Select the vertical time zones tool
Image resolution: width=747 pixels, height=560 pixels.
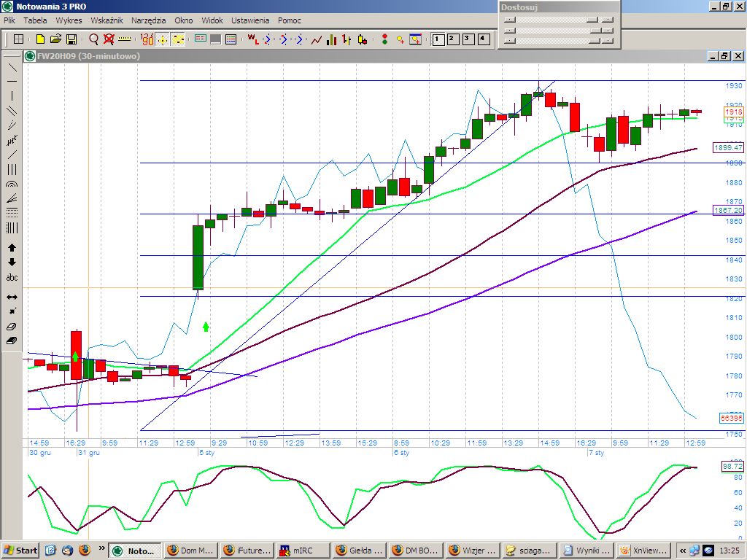[12, 227]
